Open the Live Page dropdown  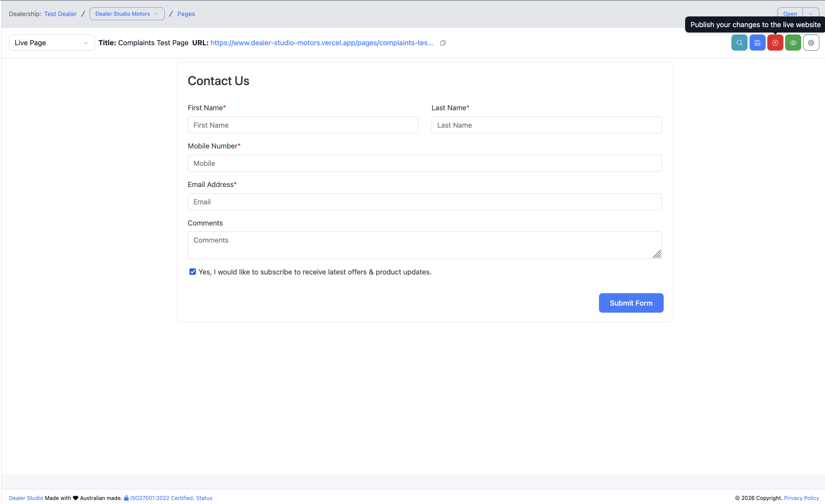click(52, 43)
